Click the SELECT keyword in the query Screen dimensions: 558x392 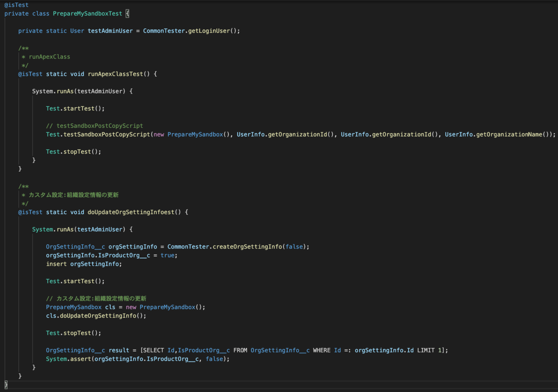coord(153,350)
